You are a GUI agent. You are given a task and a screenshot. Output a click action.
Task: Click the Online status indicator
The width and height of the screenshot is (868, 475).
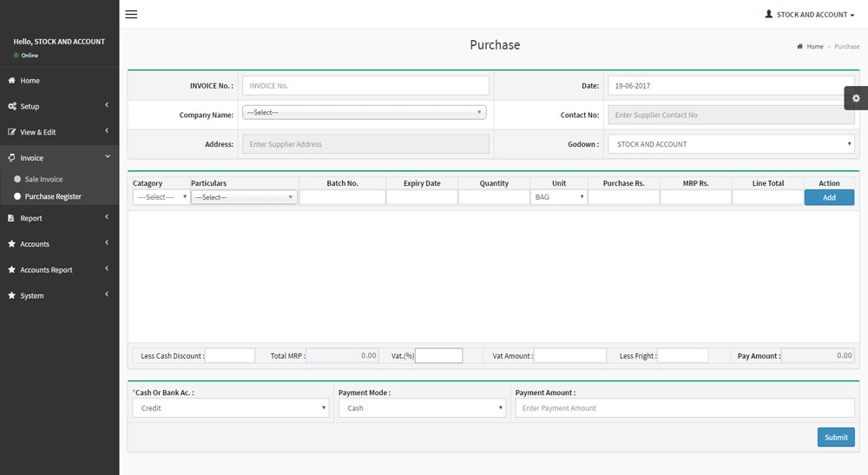(26, 56)
